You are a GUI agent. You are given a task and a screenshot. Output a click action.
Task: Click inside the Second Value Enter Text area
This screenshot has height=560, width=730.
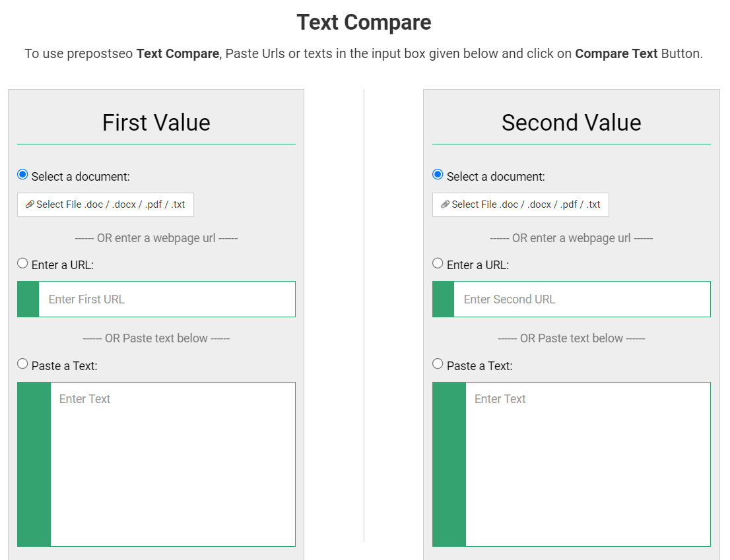[x=588, y=464]
